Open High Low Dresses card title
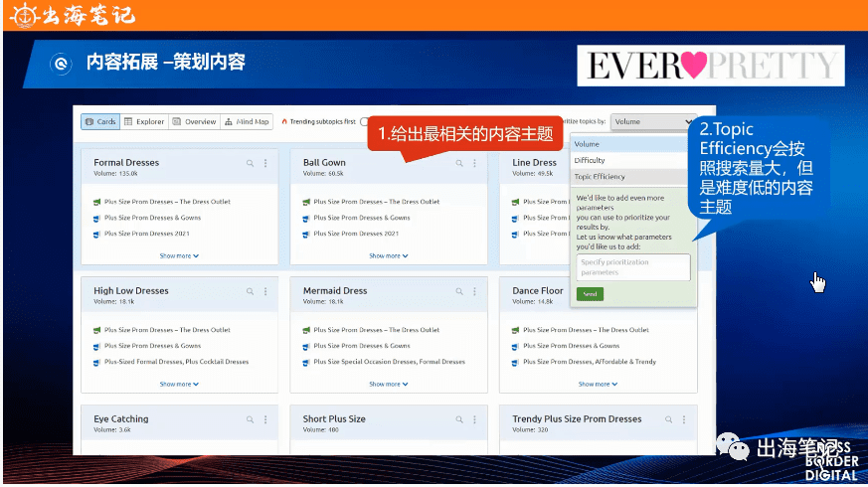Screen dimensions: 868x487 click(131, 291)
